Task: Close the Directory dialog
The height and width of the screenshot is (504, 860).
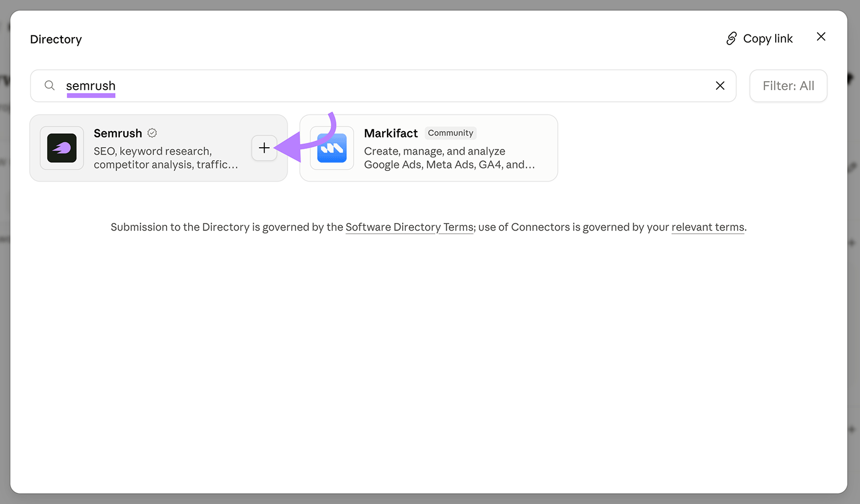Action: 821,37
